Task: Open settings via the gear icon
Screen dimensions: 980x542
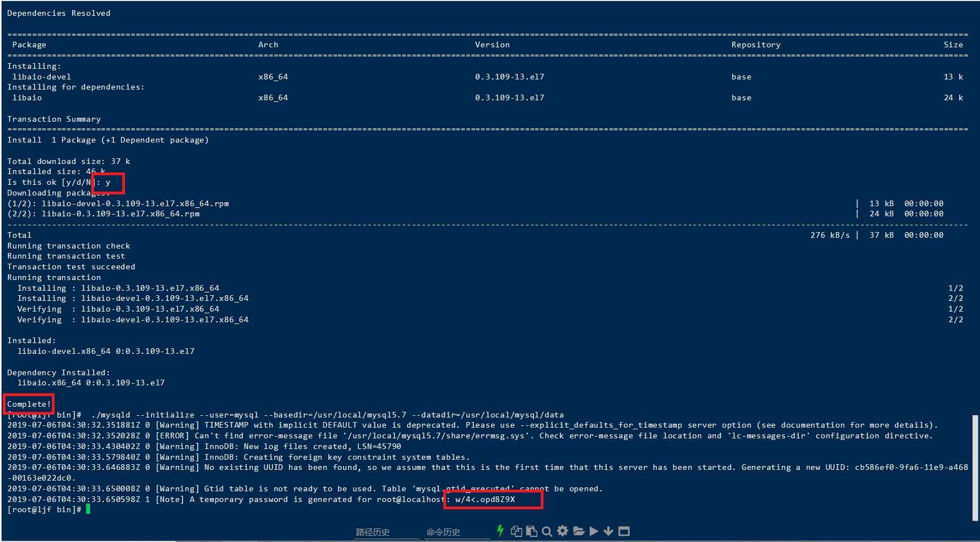Action: [563, 531]
